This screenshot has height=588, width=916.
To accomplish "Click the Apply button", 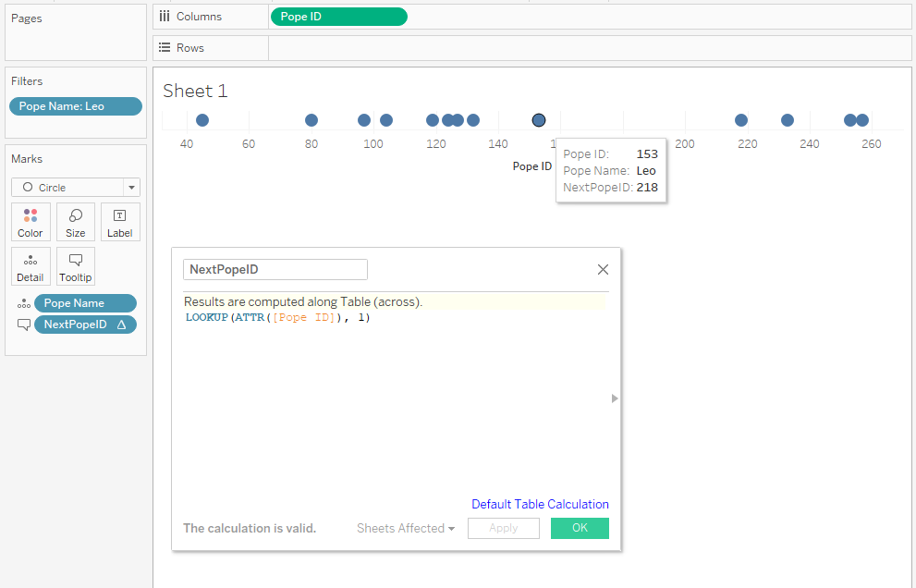I will (503, 529).
